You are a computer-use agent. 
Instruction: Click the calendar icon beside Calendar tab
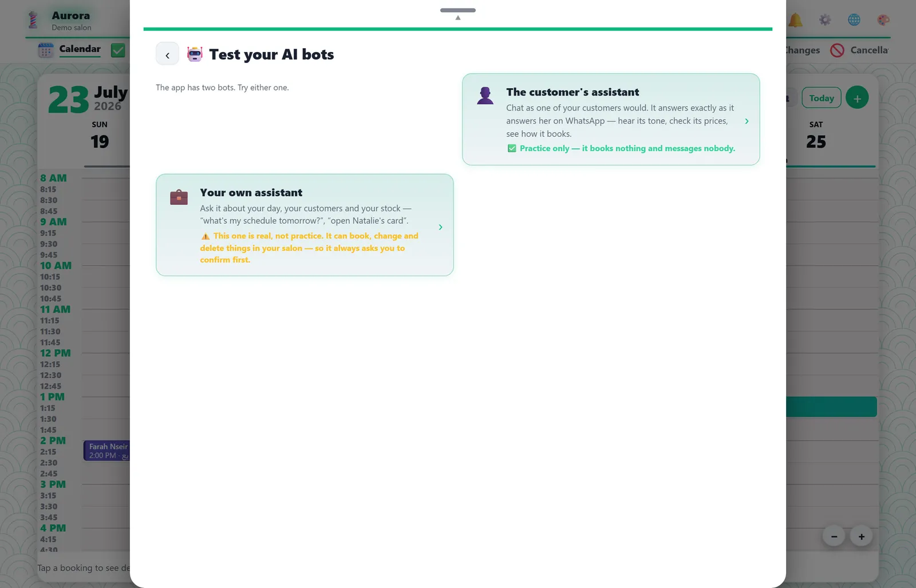(x=46, y=50)
